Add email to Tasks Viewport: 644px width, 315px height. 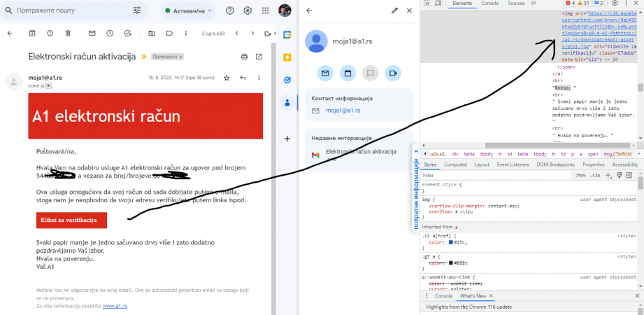click(x=128, y=34)
